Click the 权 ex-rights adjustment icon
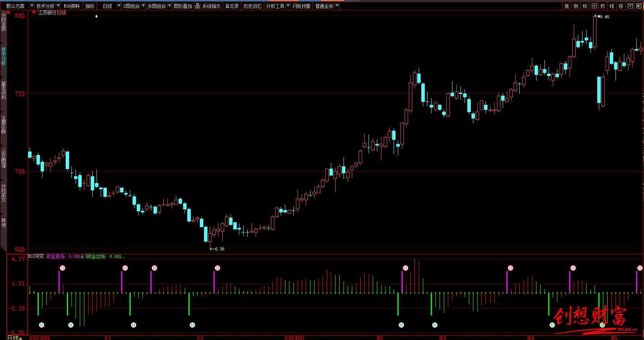The height and width of the screenshot is (340, 644). click(x=603, y=6)
